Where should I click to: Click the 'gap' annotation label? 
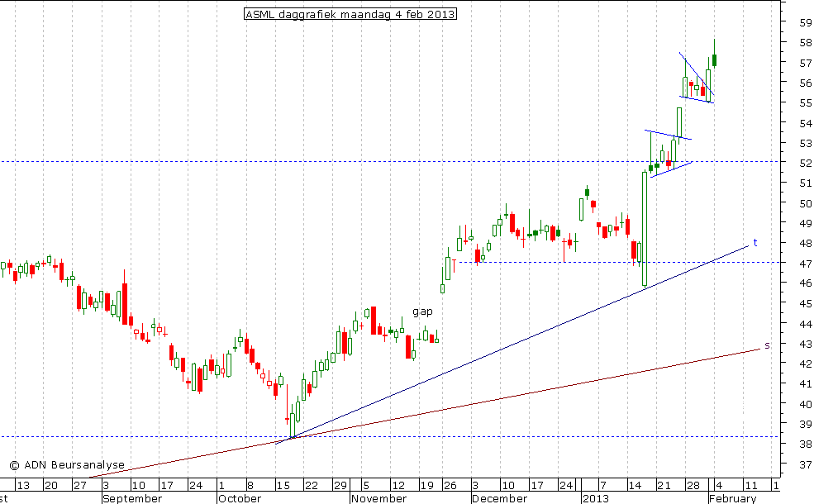(422, 311)
